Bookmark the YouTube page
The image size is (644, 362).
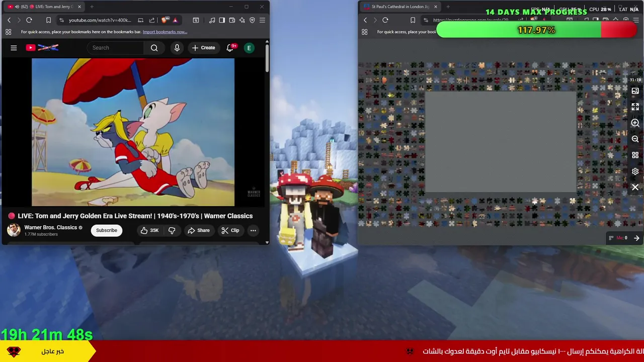click(x=48, y=20)
